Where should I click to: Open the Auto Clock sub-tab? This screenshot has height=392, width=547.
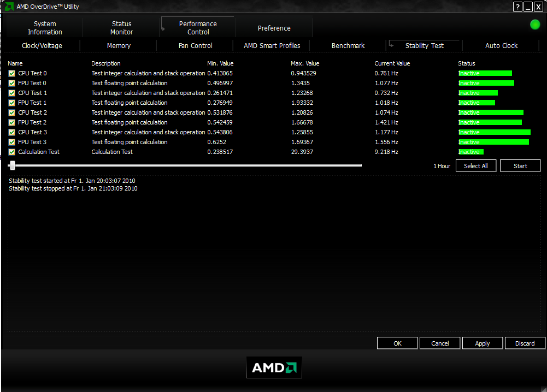pos(501,46)
